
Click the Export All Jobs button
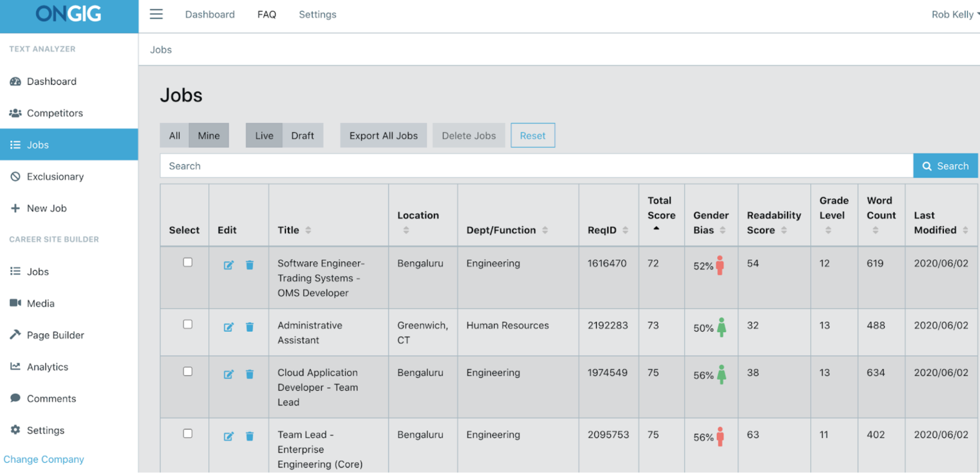(383, 135)
